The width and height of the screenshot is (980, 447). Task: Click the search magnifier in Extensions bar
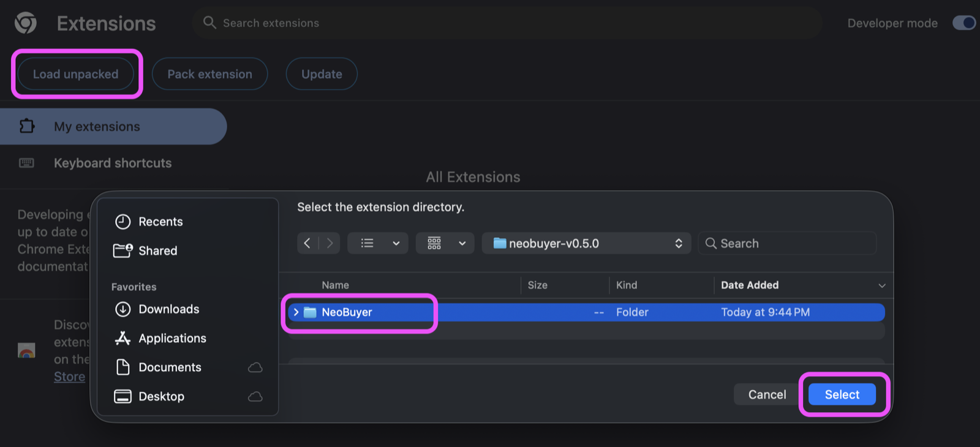(x=209, y=23)
